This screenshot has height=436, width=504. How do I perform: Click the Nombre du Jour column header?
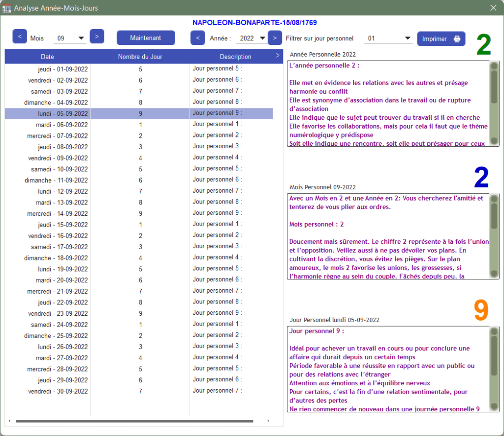tap(140, 57)
